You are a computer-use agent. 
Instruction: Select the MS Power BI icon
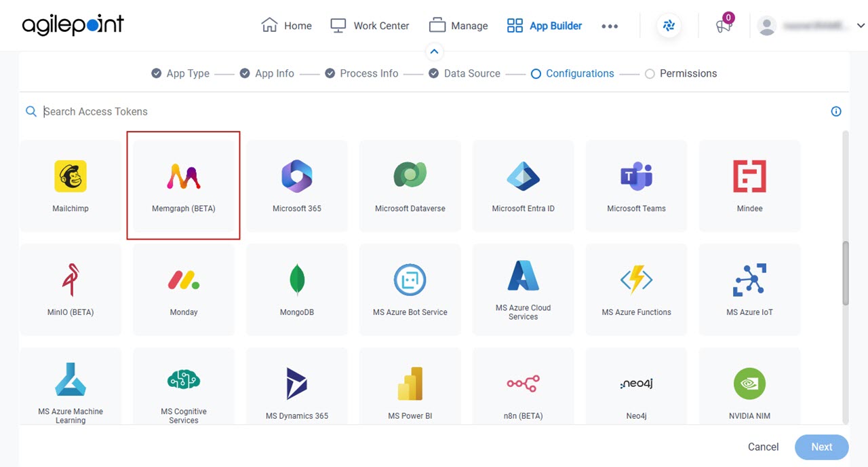pyautogui.click(x=410, y=384)
